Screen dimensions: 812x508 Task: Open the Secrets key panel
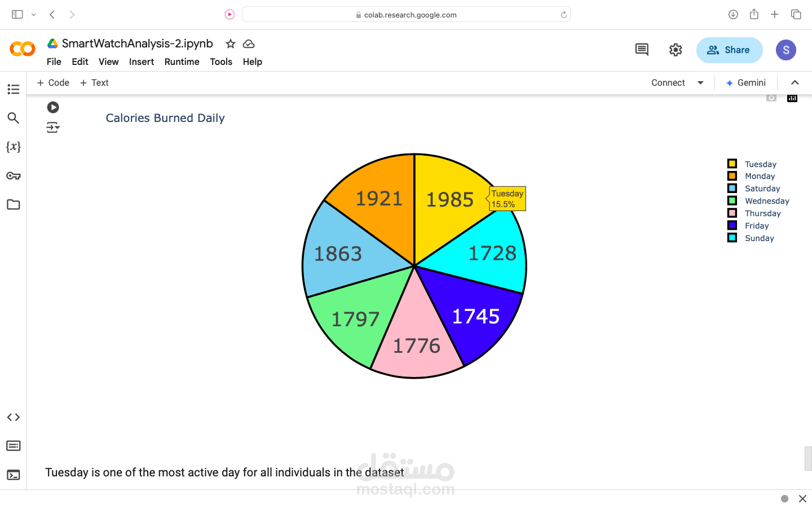14,176
